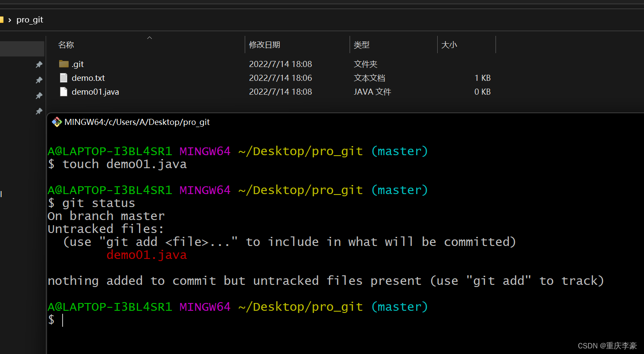644x354 pixels.
Task: Click the 文件夹 type cell of .git
Action: click(366, 64)
